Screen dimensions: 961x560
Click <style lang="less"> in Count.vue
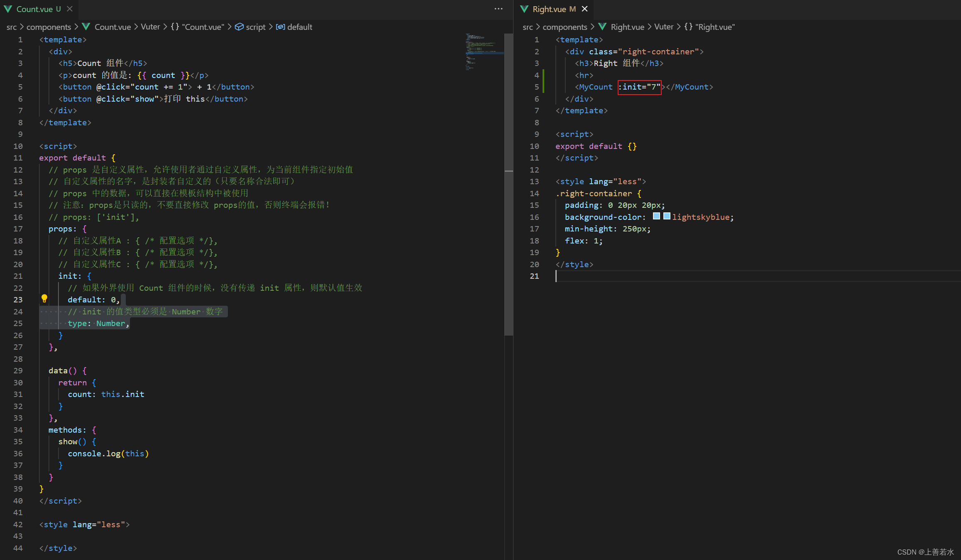pos(84,524)
